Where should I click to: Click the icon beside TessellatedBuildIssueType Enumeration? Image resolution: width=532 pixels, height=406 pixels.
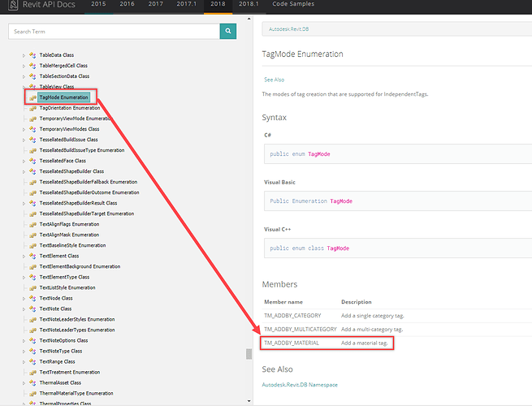pos(32,150)
